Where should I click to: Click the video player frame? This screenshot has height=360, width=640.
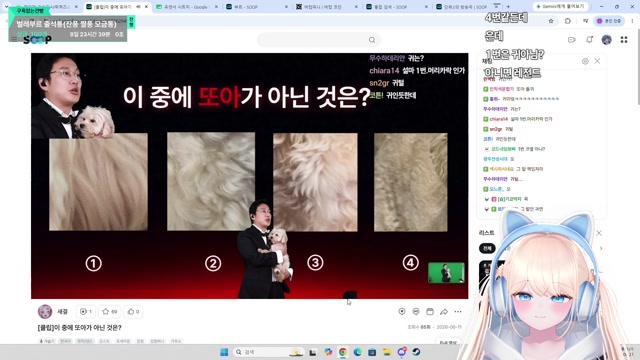coord(249,176)
